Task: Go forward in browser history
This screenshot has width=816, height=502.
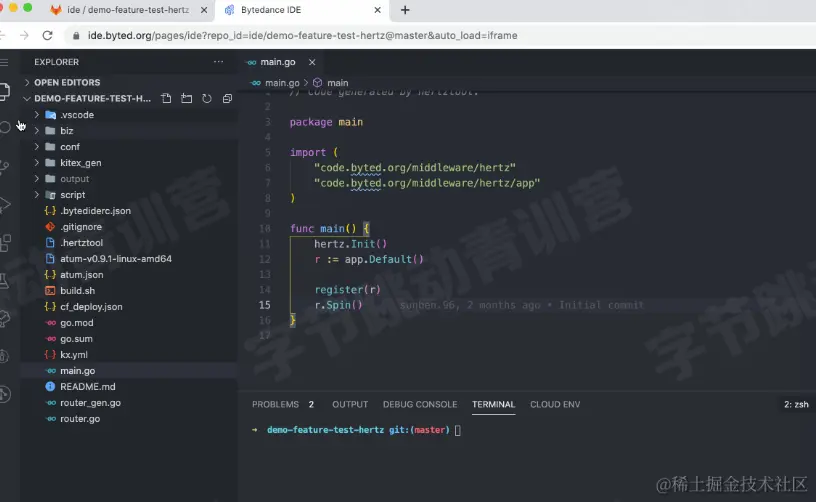Action: tap(24, 35)
